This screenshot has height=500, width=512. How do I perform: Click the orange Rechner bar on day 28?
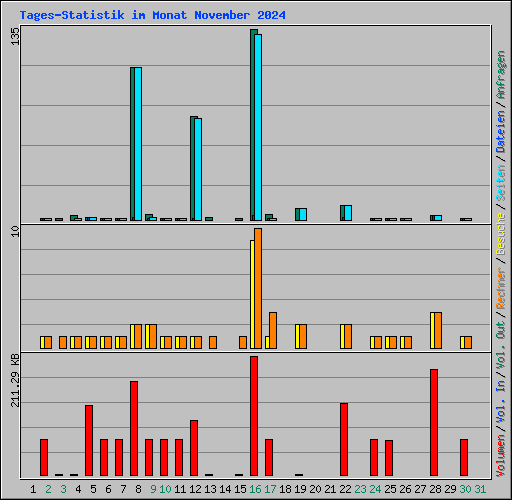click(x=438, y=331)
